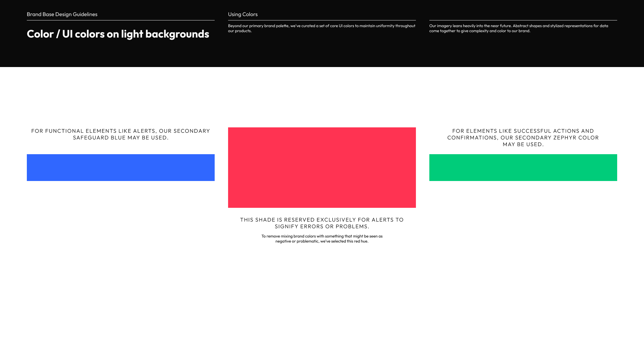Viewport: 644px width, 362px height.
Task: Click the divider line above the imagery paragraph
Action: (x=523, y=20)
